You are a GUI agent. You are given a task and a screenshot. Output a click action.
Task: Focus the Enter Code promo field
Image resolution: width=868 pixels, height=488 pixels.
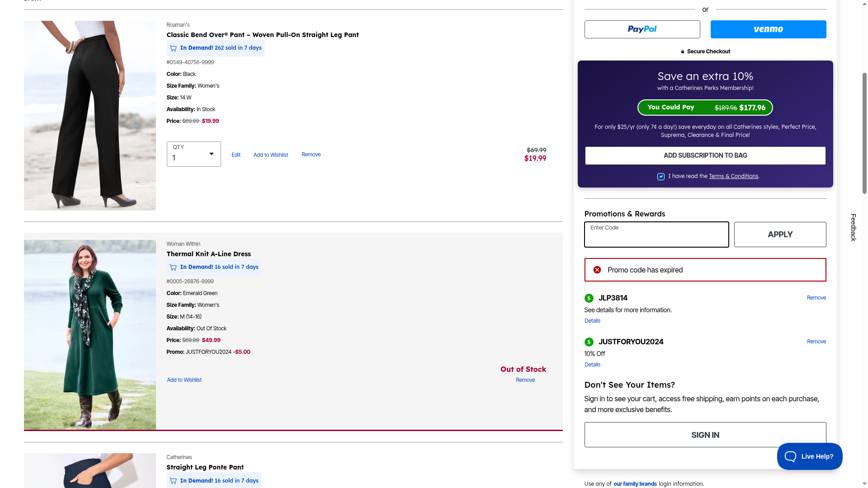click(656, 235)
